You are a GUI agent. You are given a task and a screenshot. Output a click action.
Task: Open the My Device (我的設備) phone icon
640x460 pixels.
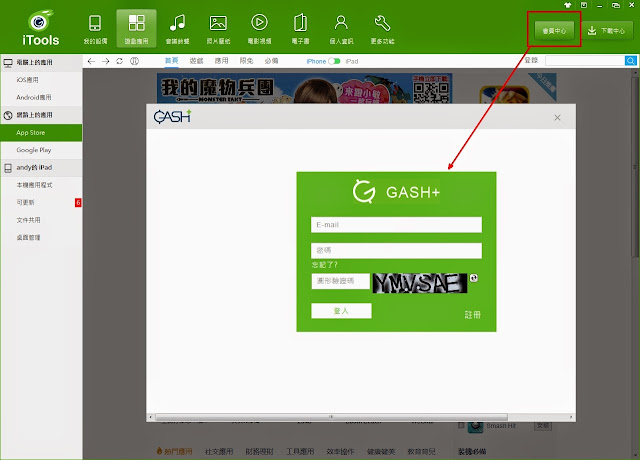pyautogui.click(x=95, y=23)
